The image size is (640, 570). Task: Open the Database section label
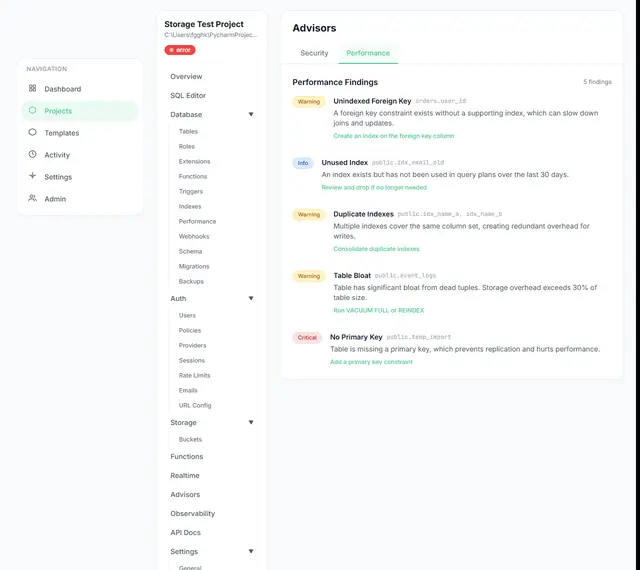(186, 115)
